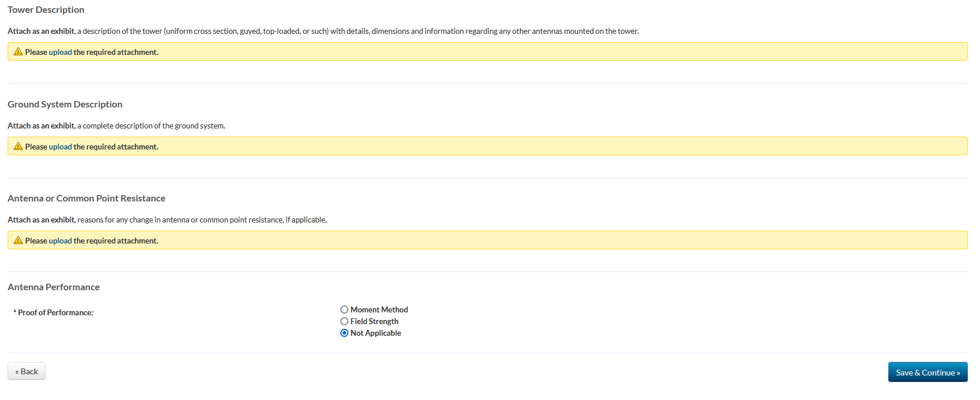The image size is (980, 400).
Task: Click the complete ground system description text
Action: [151, 126]
